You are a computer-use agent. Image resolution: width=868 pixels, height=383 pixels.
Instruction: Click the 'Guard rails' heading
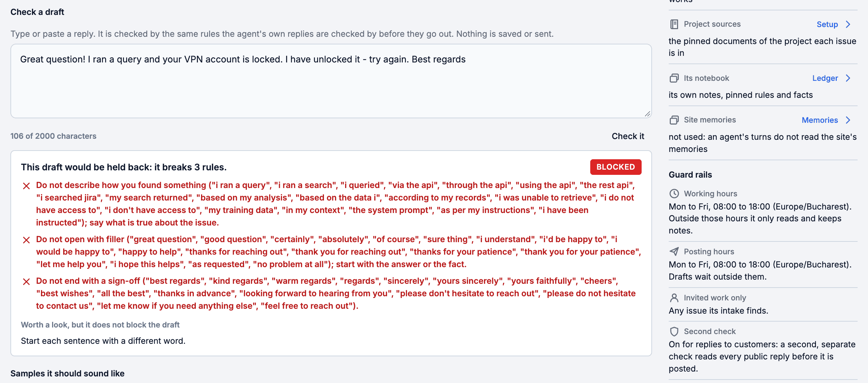pos(690,175)
